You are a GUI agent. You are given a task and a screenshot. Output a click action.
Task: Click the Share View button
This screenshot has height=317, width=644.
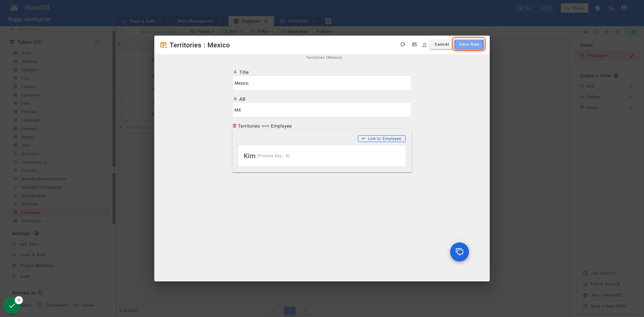295,32
